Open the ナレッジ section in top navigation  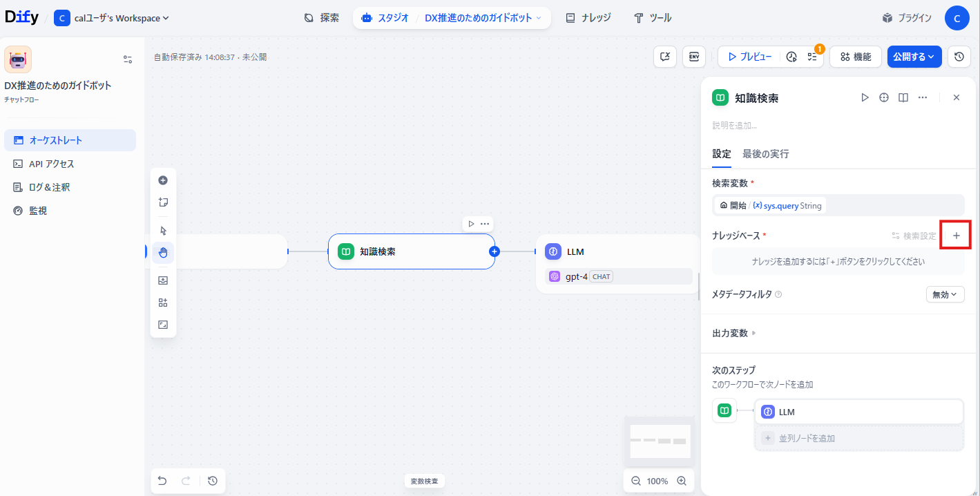pyautogui.click(x=588, y=17)
